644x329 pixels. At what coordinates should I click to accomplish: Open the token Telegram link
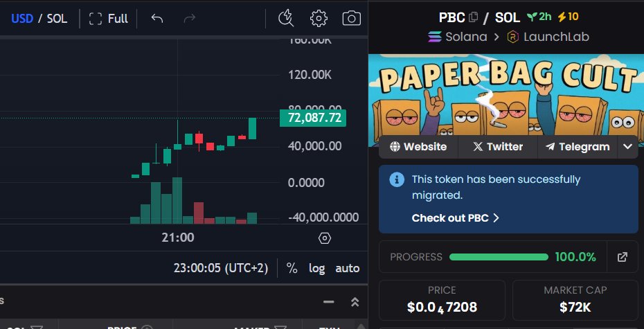(x=578, y=147)
